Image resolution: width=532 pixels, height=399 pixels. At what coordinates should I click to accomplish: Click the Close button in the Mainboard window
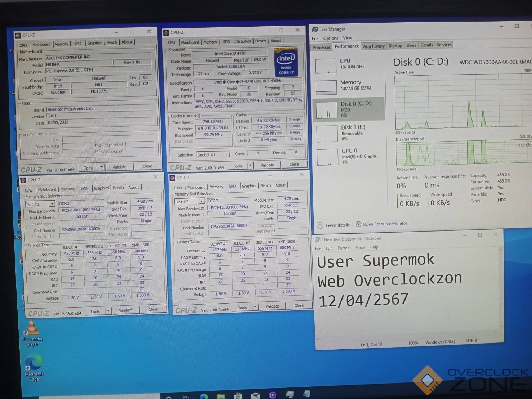tap(147, 166)
